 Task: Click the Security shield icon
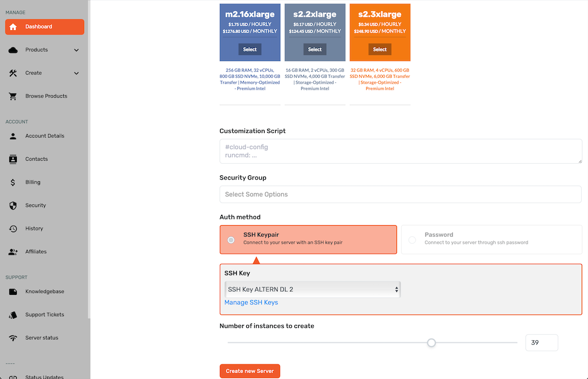(x=13, y=205)
